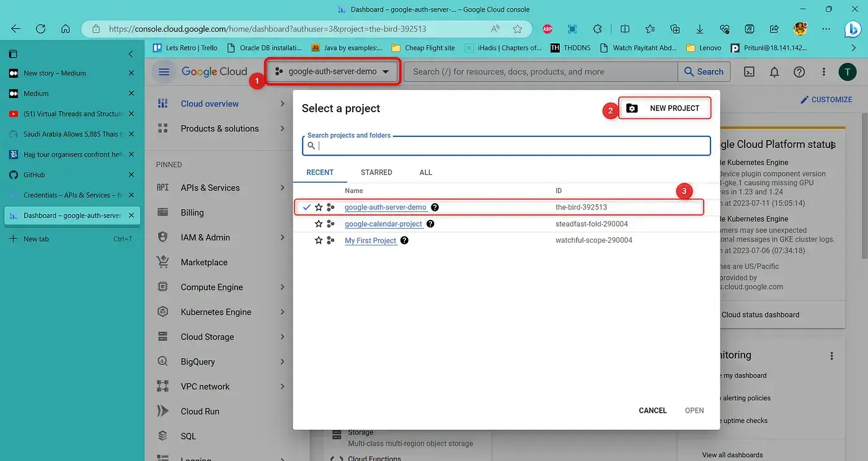Screen dimensions: 868x461
Task: Select project ID steadfast-fold-290004
Action: (591, 224)
